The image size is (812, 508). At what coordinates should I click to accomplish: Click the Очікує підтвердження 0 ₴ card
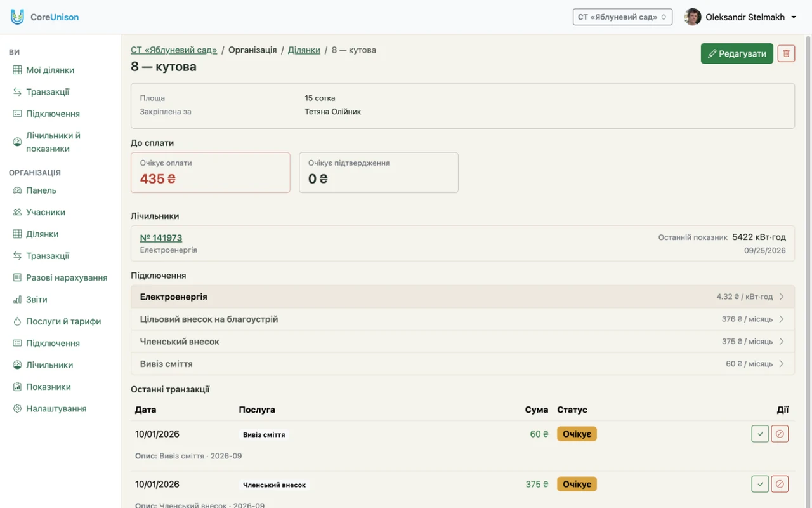pos(379,173)
